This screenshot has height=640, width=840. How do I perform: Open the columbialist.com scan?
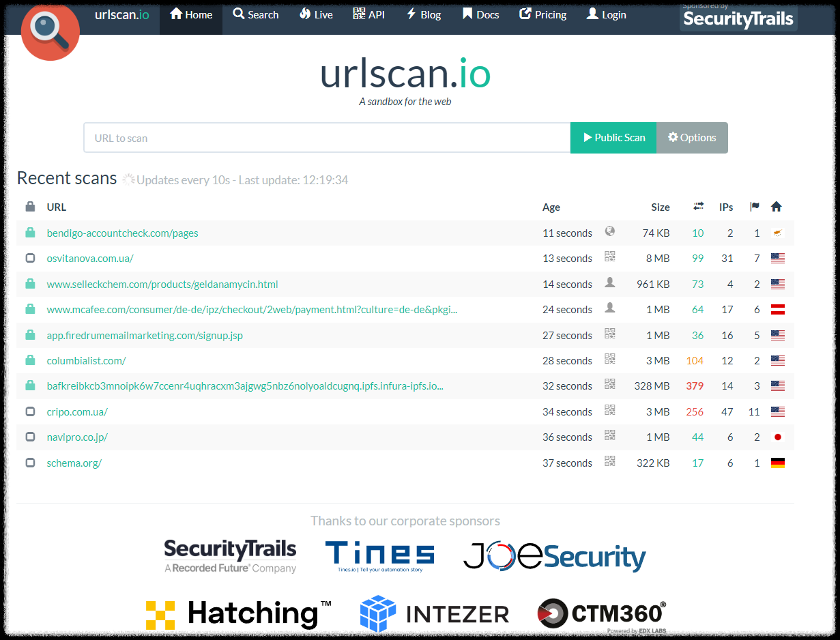coord(87,361)
